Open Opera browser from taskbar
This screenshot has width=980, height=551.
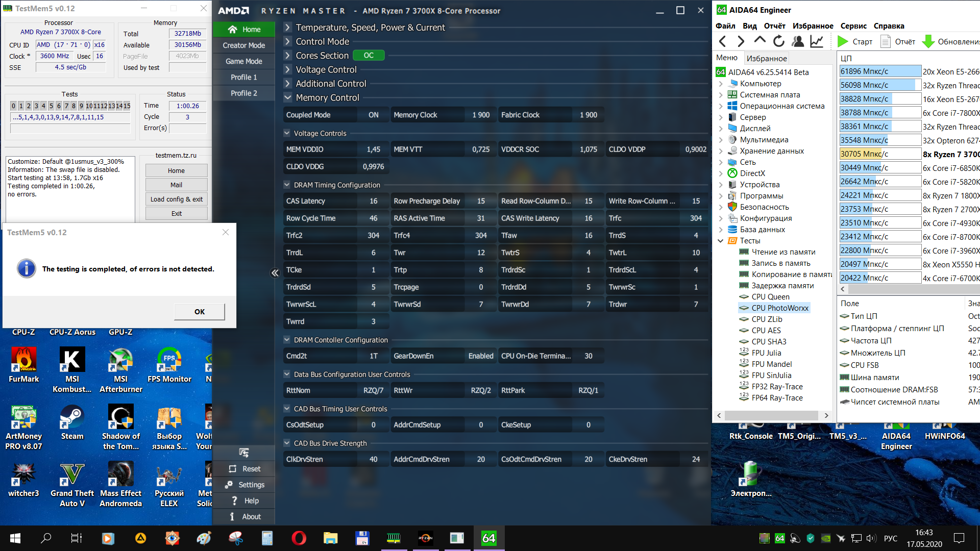click(299, 538)
